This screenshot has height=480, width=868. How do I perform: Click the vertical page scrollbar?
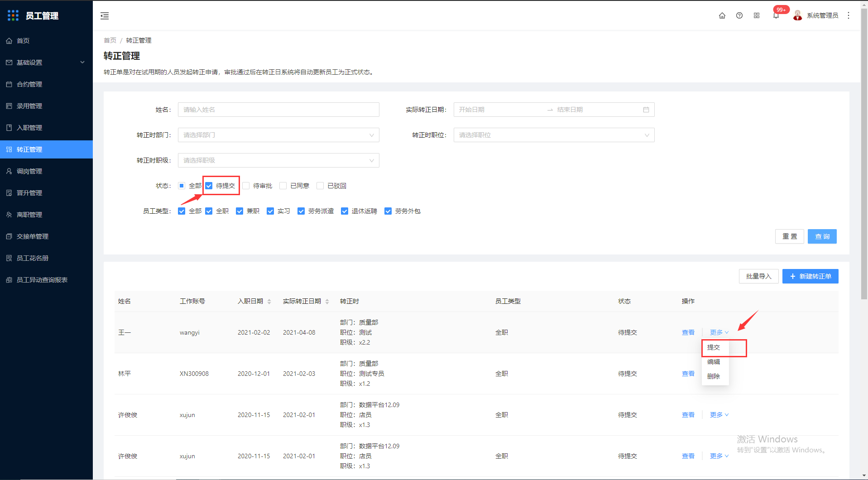coord(864,154)
